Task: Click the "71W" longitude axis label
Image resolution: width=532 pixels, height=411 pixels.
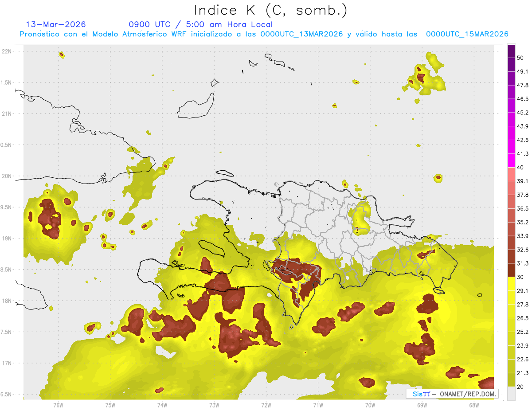Action: [x=318, y=404]
